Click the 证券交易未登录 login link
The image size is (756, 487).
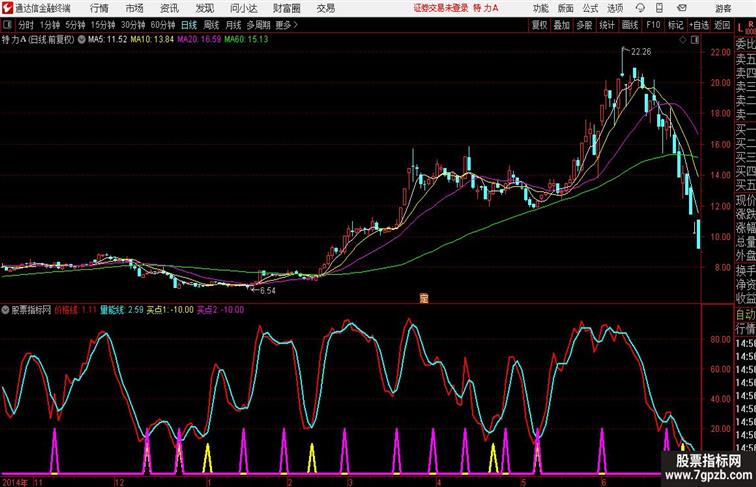441,8
